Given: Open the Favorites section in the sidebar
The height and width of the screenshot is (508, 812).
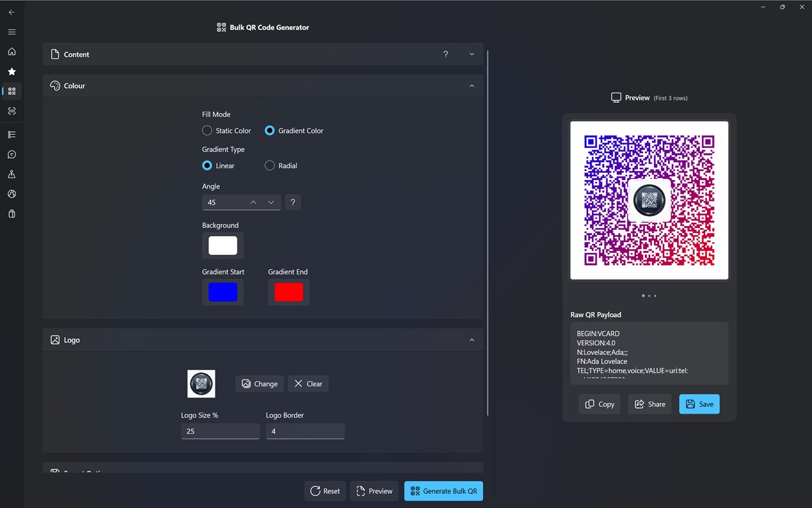Looking at the screenshot, I should pos(12,71).
